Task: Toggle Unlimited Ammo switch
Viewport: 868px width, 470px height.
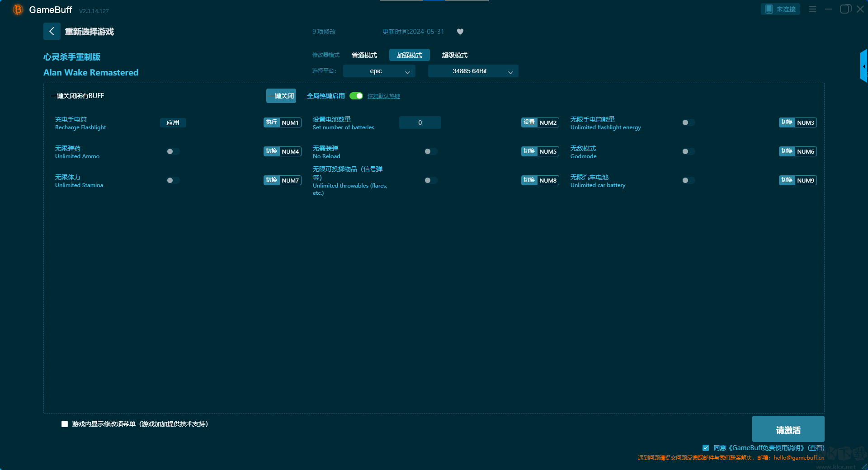Action: (173, 151)
